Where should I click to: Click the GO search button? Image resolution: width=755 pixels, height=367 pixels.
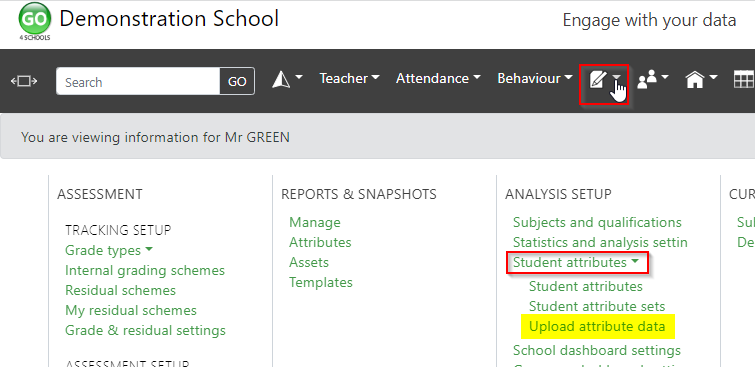237,81
